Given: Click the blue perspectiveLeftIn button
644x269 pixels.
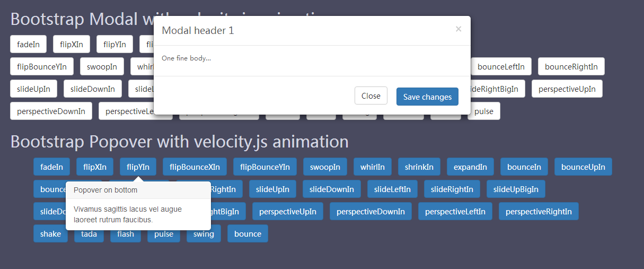Looking at the screenshot, I should click(x=455, y=211).
